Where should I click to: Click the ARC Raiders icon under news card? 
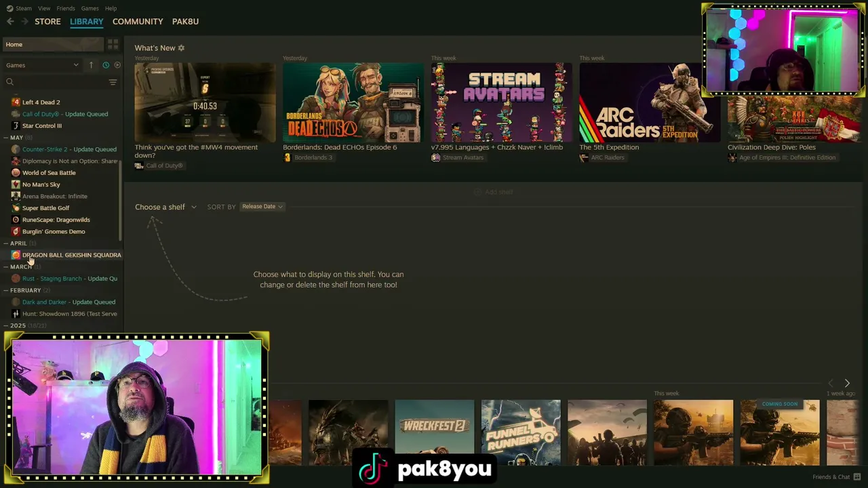coord(584,157)
